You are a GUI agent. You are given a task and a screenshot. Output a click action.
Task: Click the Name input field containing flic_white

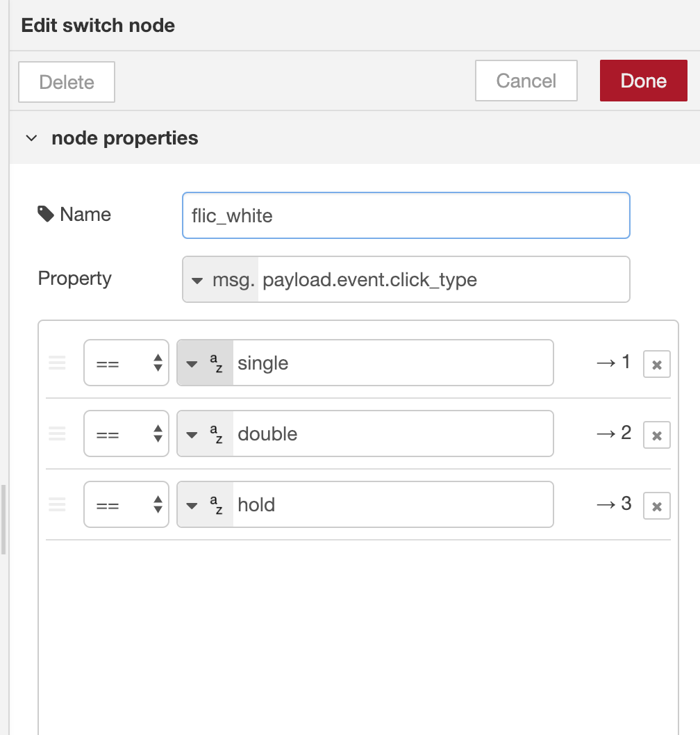coord(406,215)
